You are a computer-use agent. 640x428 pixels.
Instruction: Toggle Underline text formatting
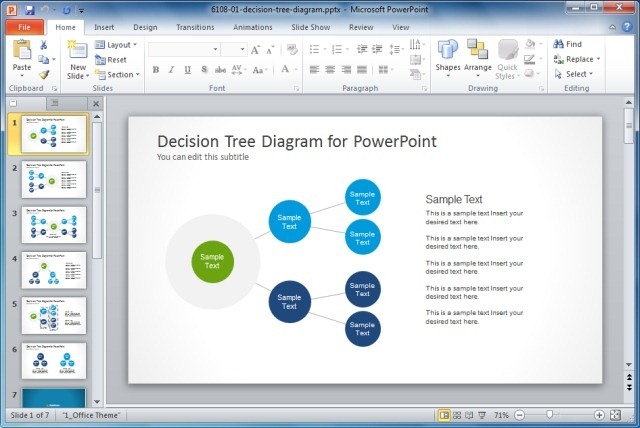tap(188, 70)
